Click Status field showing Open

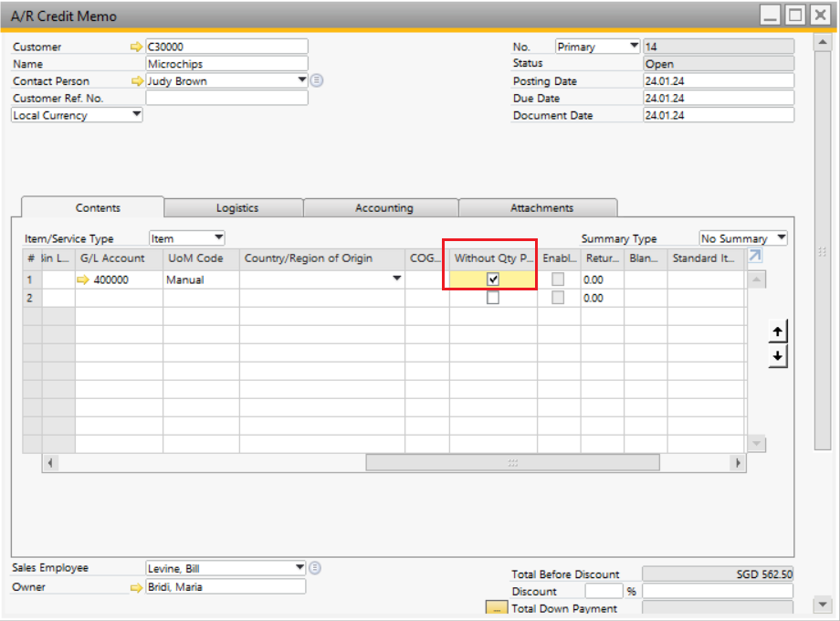719,64
